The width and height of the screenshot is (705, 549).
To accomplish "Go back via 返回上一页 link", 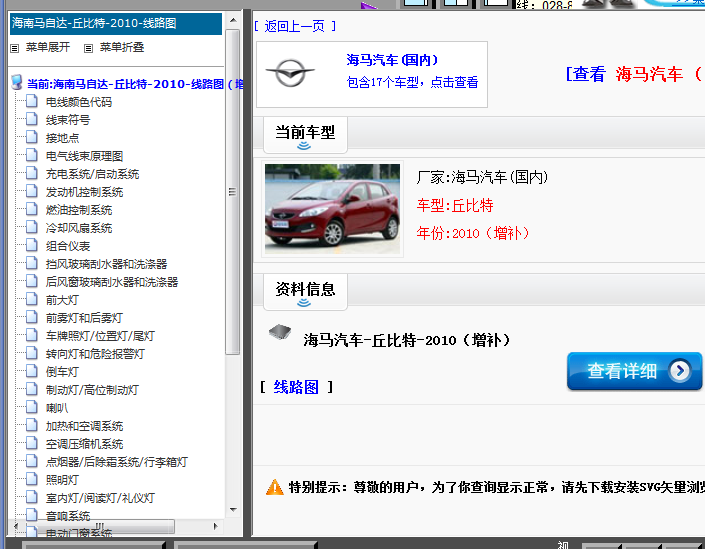I will [x=294, y=26].
